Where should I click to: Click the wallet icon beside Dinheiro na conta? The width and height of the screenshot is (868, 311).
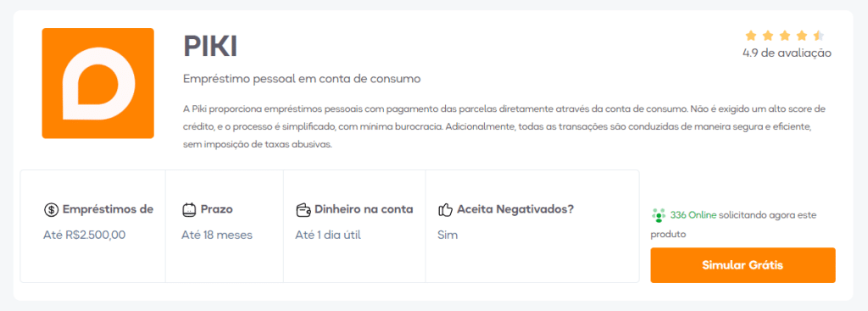pyautogui.click(x=303, y=209)
